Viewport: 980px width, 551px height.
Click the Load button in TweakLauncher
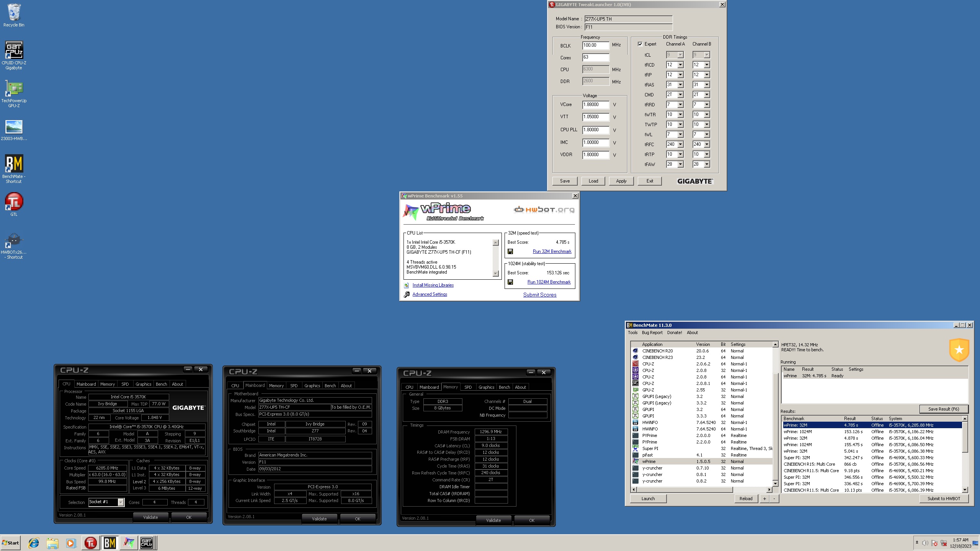coord(593,181)
